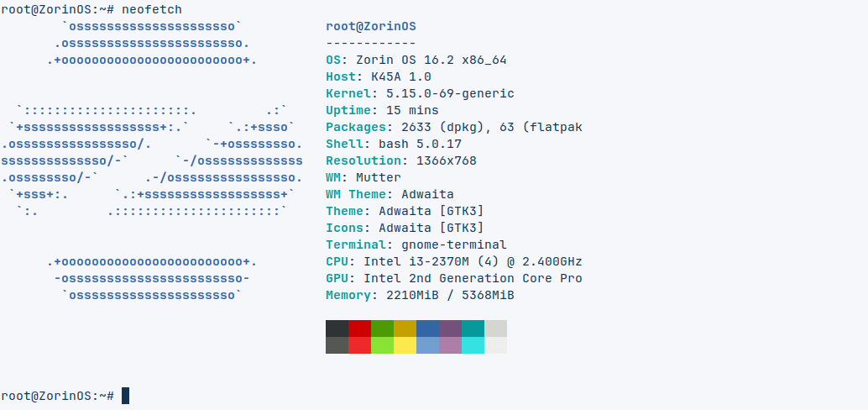Pick the dark charcoal swatch in the top row
Viewport: 868px width, 410px height.
(337, 329)
